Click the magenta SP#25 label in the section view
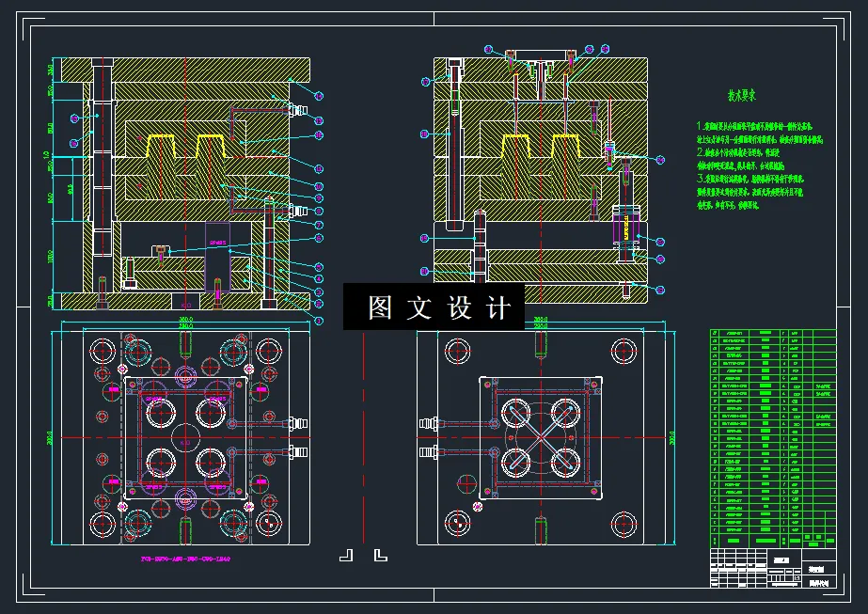The height and width of the screenshot is (614, 868). pos(217,243)
